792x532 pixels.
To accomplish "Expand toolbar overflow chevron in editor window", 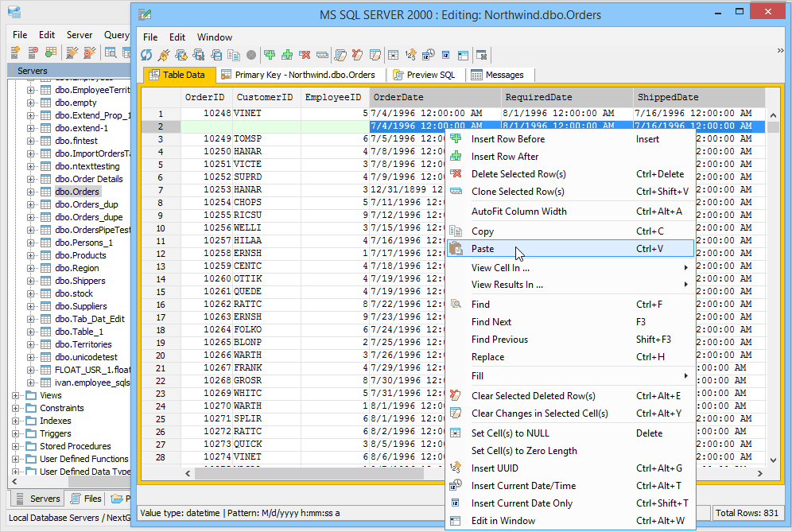I will click(780, 51).
